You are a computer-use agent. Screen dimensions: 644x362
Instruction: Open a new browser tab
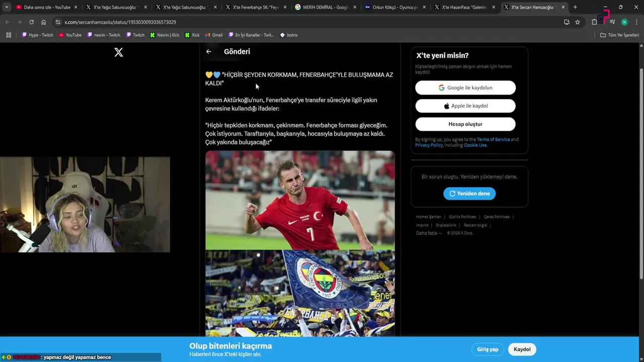(x=575, y=7)
